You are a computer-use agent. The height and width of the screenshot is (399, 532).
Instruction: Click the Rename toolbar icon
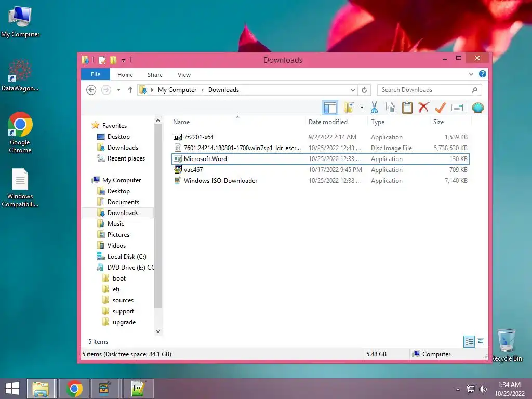pyautogui.click(x=457, y=108)
